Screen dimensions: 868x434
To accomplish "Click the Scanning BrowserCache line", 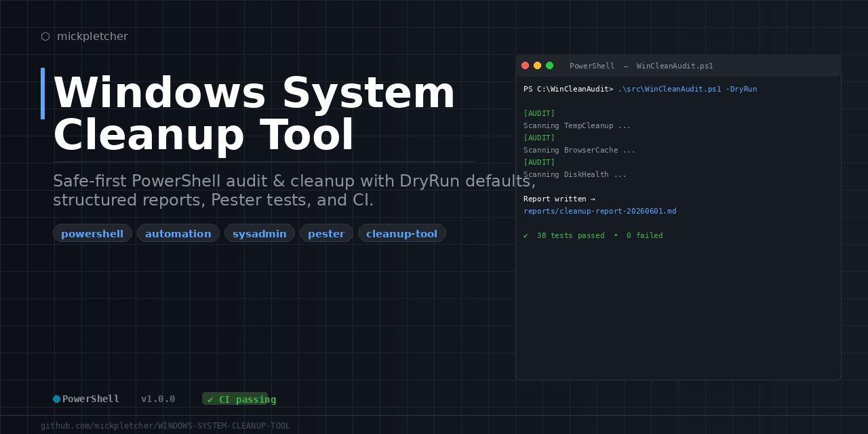I will (x=580, y=150).
